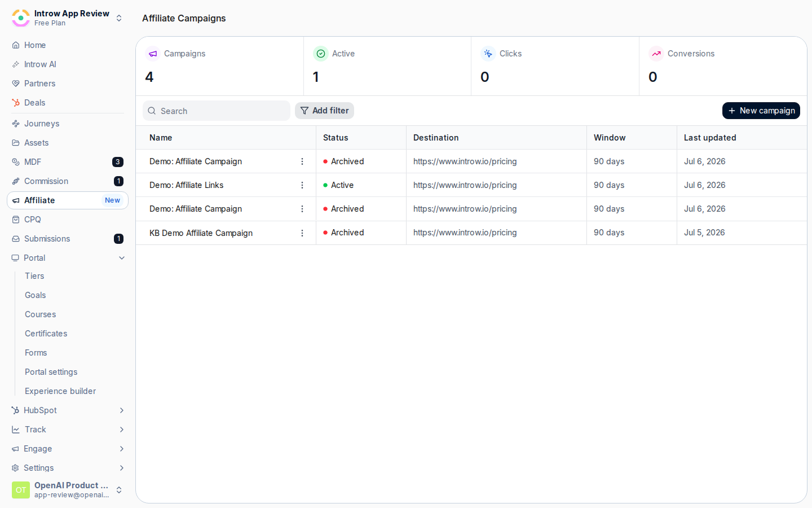The image size is (812, 508).
Task: Open the KB Demo Affiliate Campaign name
Action: click(x=201, y=233)
